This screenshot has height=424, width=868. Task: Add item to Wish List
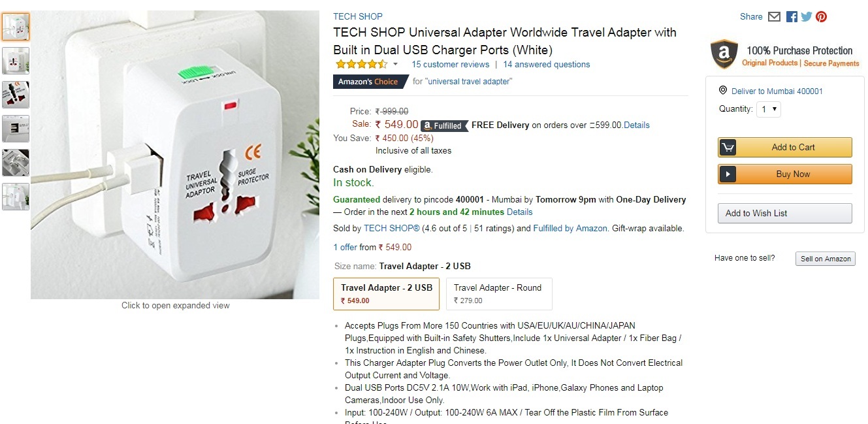784,214
